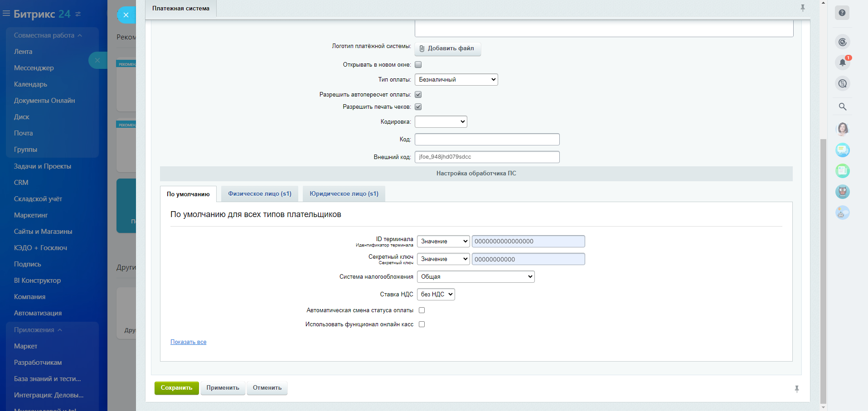Open notifications bell icon
Viewport: 868px width, 411px height.
(842, 63)
